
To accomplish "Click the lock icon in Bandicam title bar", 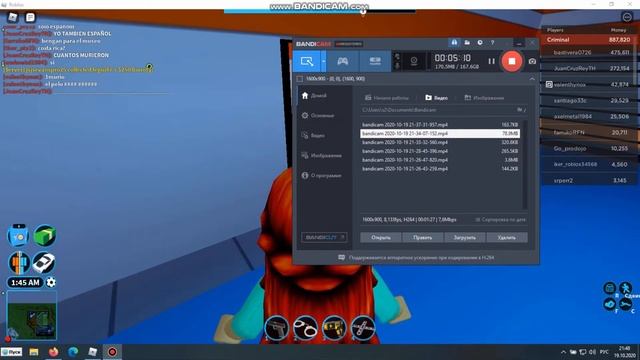I will click(454, 42).
